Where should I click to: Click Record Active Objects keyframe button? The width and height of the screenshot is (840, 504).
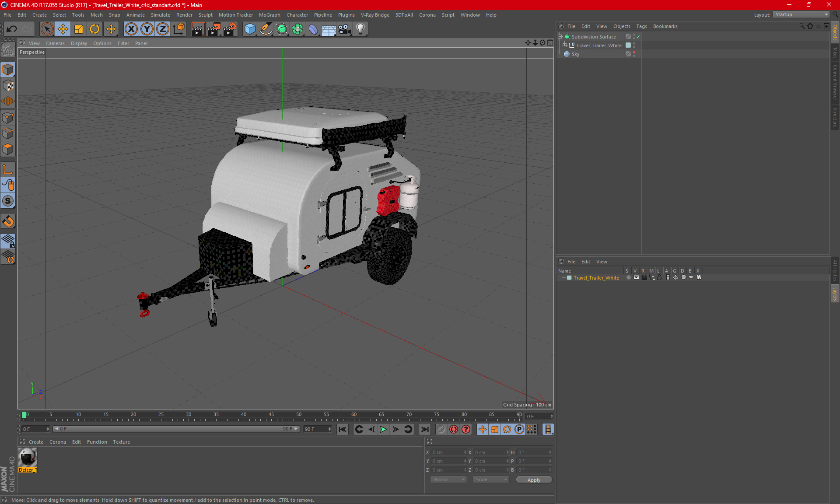(441, 429)
